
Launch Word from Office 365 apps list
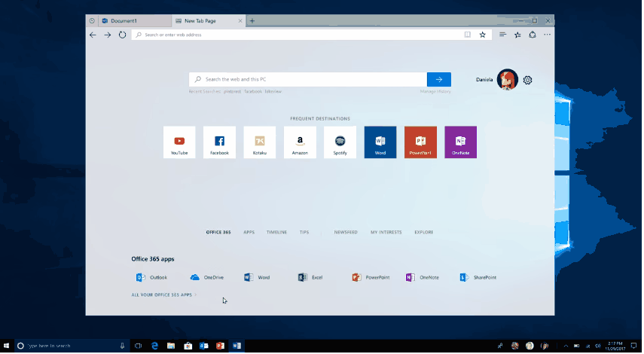(x=257, y=278)
